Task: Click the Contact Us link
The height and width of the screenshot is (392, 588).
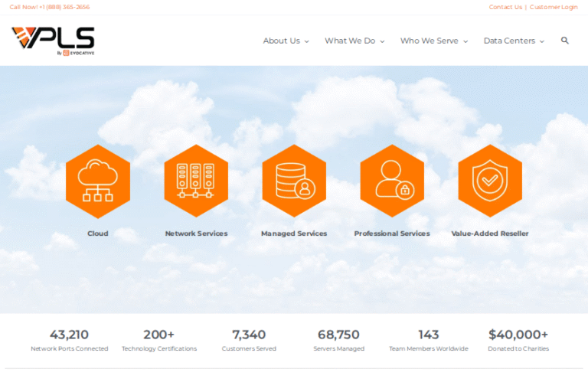Action: (x=505, y=7)
